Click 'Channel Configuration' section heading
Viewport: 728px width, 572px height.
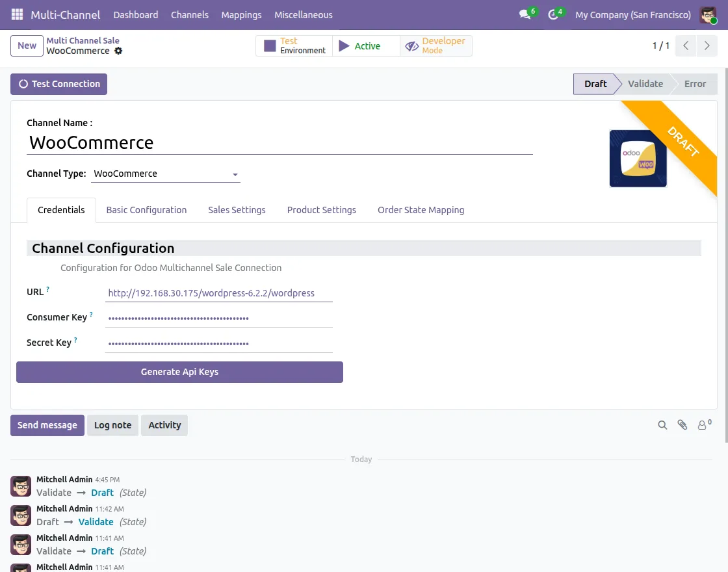coord(103,248)
